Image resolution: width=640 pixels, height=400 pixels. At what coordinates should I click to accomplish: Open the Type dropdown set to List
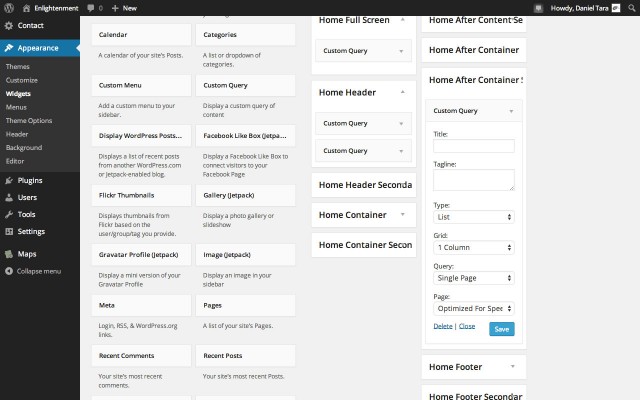point(473,217)
